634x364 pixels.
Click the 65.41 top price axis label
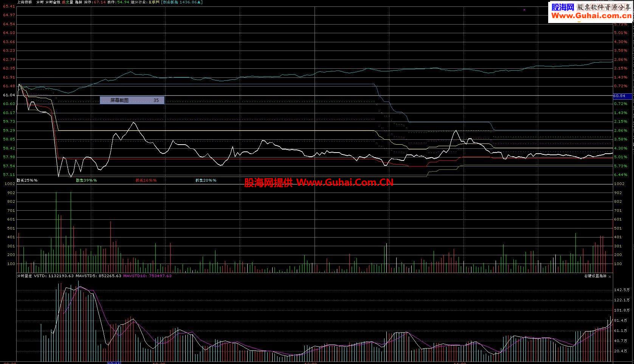(x=9, y=6)
